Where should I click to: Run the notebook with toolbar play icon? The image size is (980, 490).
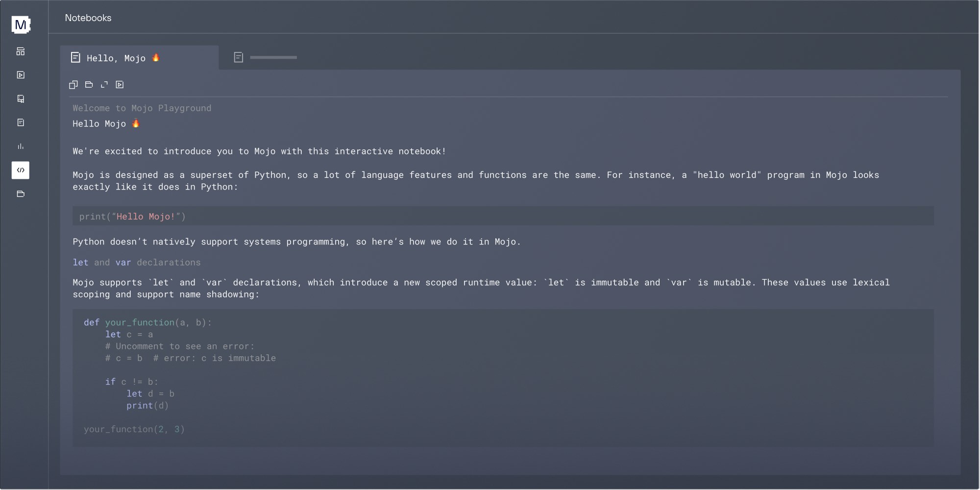(x=120, y=85)
